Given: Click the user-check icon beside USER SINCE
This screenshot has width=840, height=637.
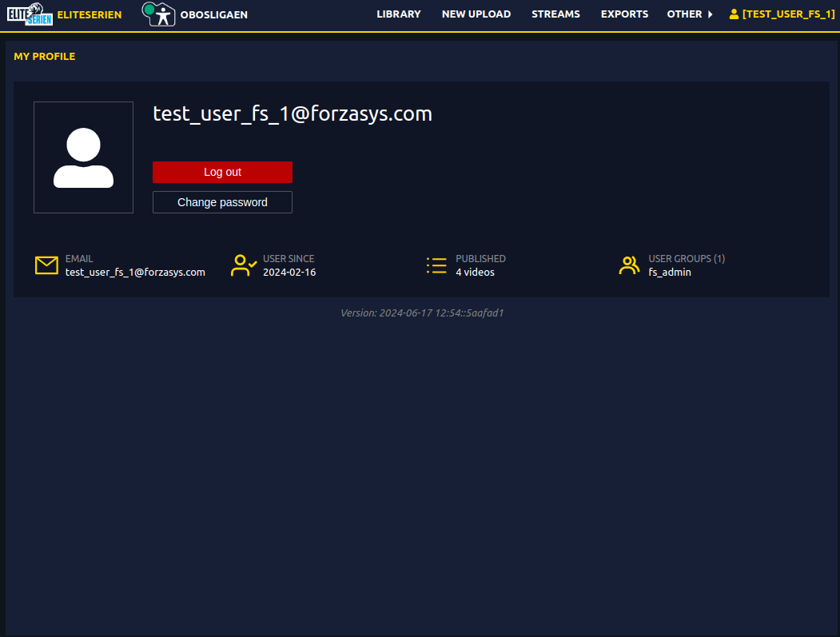Looking at the screenshot, I should click(243, 265).
